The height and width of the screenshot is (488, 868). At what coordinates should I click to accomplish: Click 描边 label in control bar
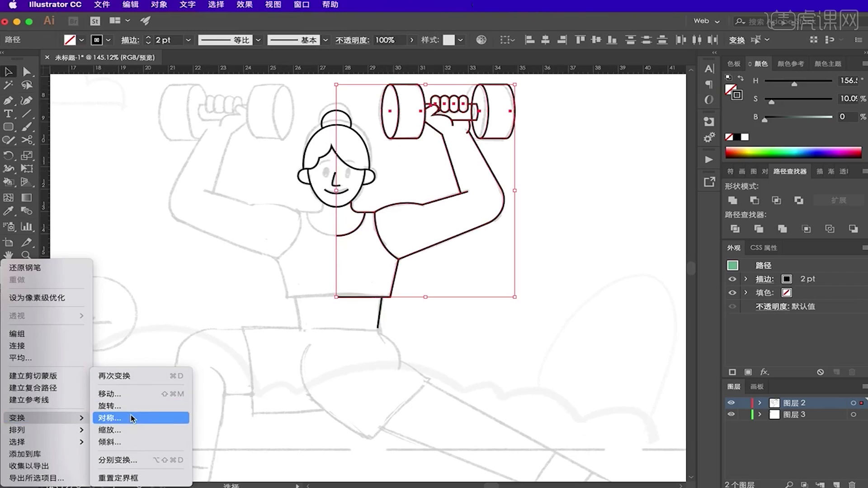(130, 40)
